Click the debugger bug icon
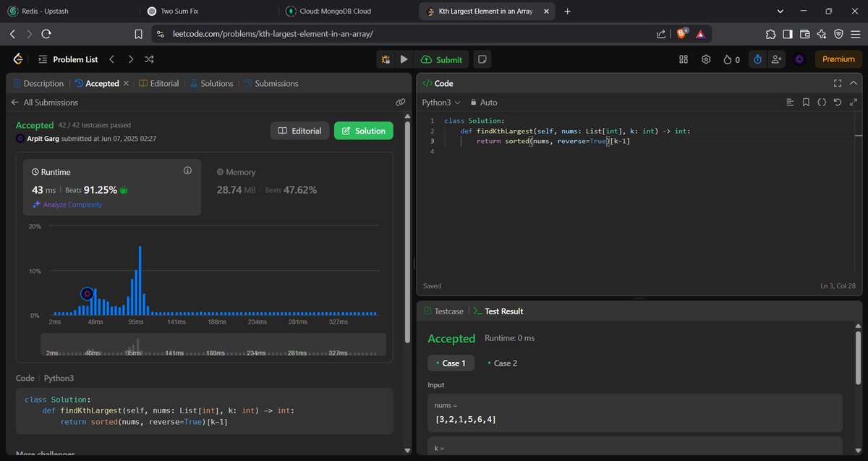 coord(386,59)
